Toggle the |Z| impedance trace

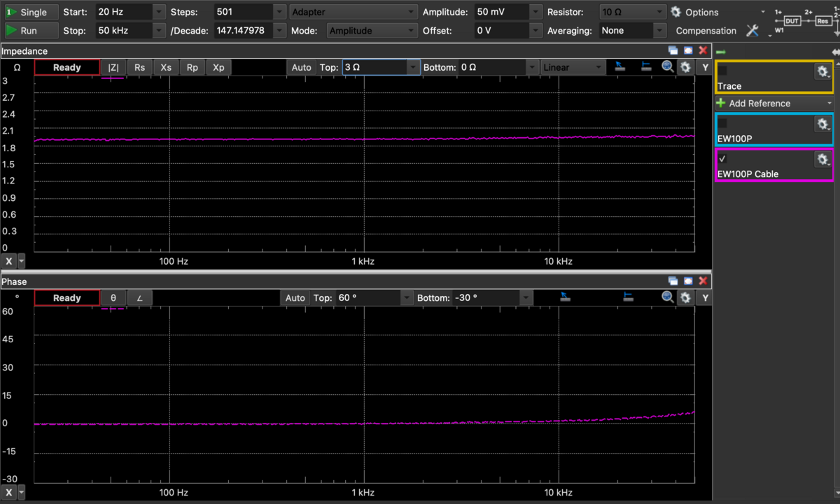pyautogui.click(x=113, y=67)
